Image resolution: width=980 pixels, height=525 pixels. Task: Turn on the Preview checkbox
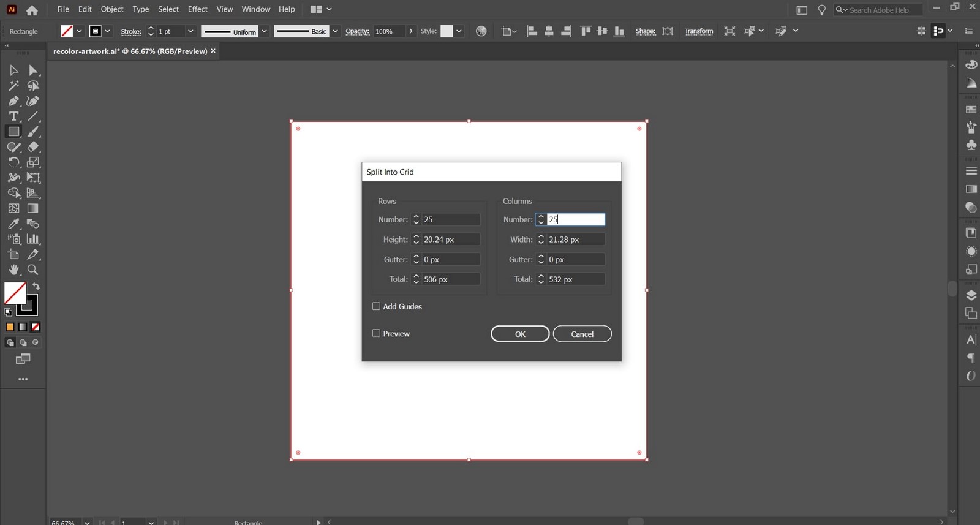[376, 333]
